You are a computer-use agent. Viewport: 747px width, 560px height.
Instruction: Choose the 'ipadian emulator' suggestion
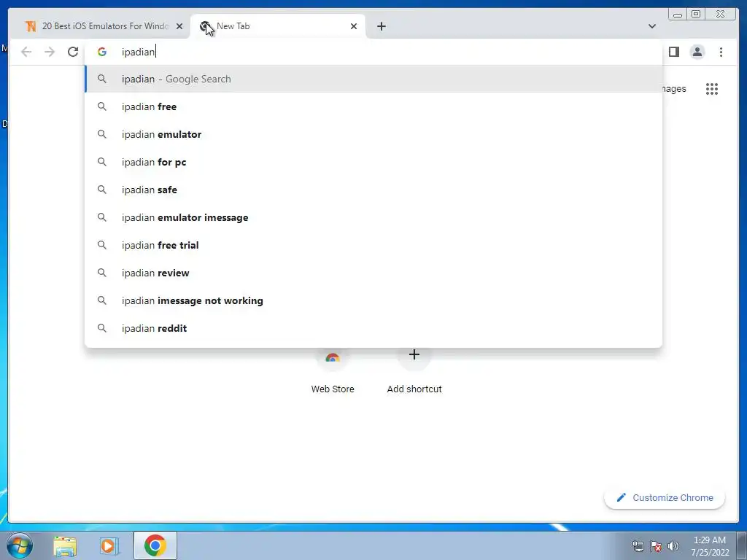[373, 134]
